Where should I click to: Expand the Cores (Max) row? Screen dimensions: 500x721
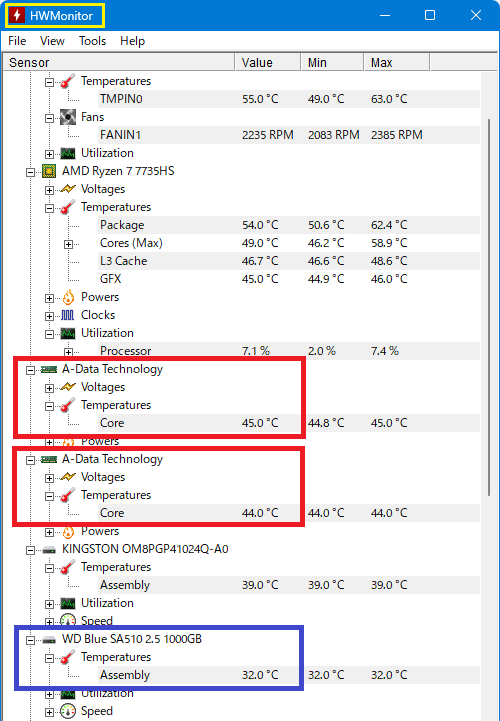pyautogui.click(x=68, y=244)
